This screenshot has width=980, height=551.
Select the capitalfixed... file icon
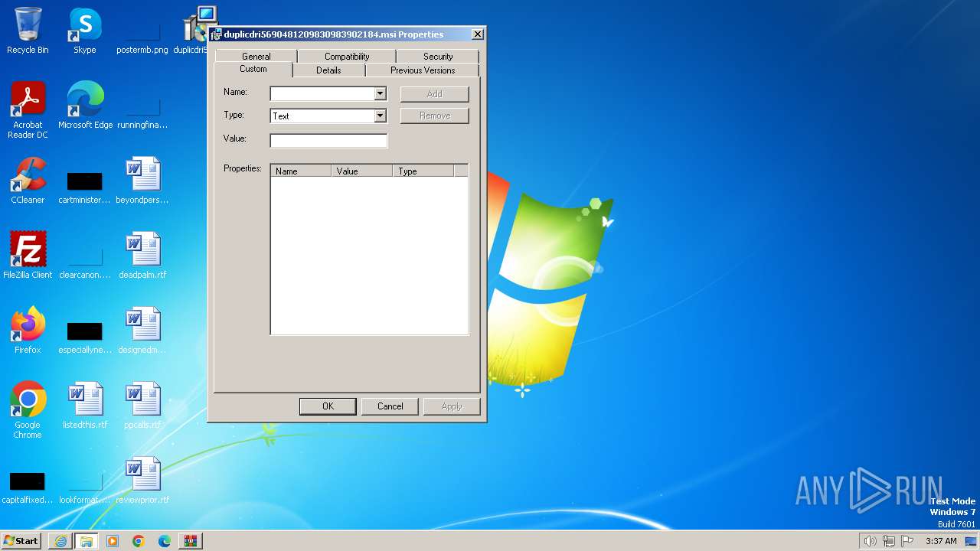28,486
